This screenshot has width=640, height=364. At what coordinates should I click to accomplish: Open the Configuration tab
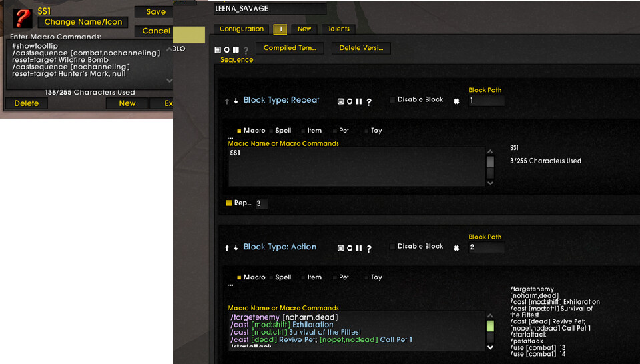(x=241, y=29)
